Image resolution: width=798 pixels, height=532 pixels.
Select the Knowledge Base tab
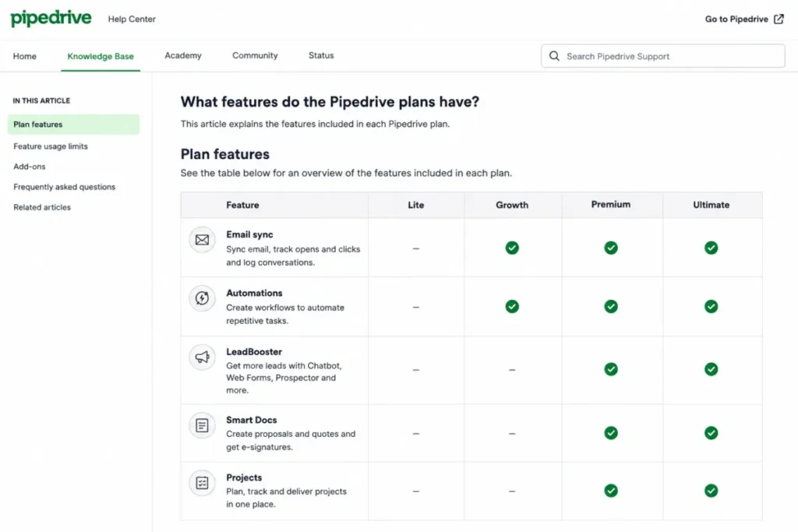(x=101, y=56)
